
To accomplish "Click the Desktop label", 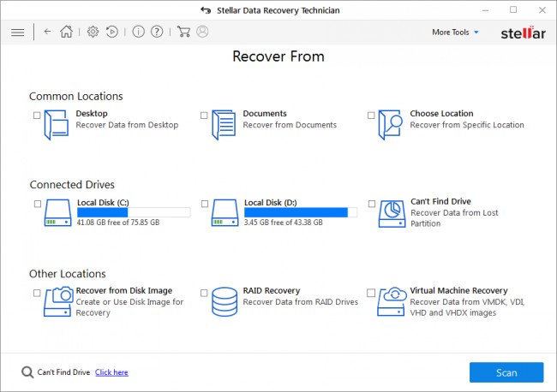I will tap(92, 114).
